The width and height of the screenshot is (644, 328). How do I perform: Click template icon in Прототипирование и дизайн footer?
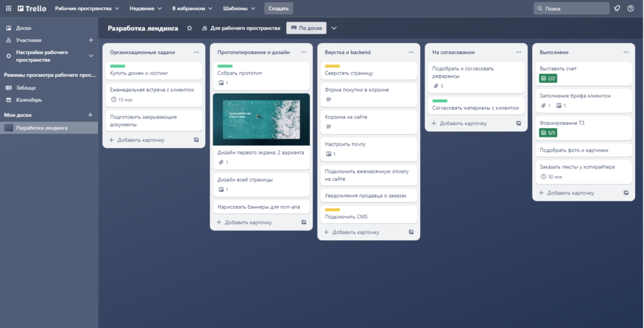[x=303, y=222]
